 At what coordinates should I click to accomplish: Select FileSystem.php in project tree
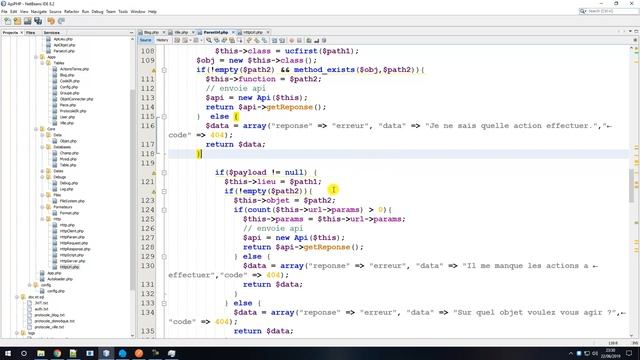tap(72, 201)
